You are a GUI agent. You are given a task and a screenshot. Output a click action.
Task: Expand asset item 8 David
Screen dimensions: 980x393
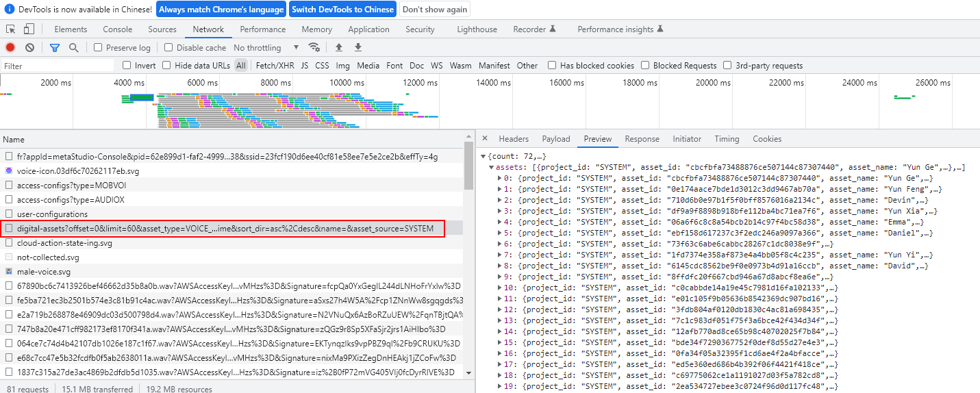coord(499,266)
